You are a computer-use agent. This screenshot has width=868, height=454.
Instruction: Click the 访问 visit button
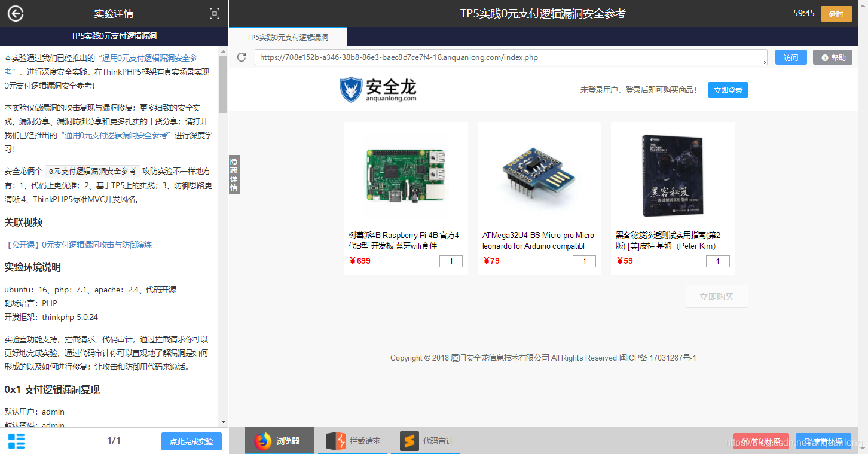tap(791, 57)
